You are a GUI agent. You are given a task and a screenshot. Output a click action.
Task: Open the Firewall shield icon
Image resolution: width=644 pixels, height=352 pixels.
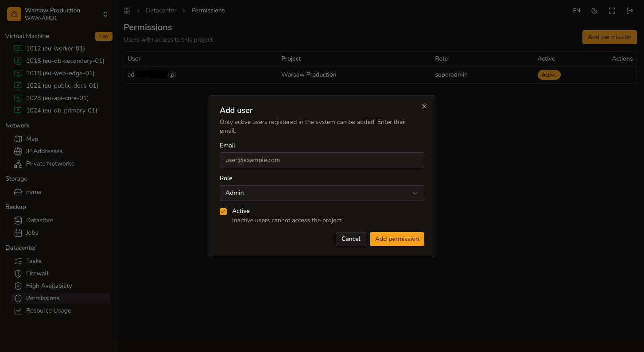pos(18,273)
